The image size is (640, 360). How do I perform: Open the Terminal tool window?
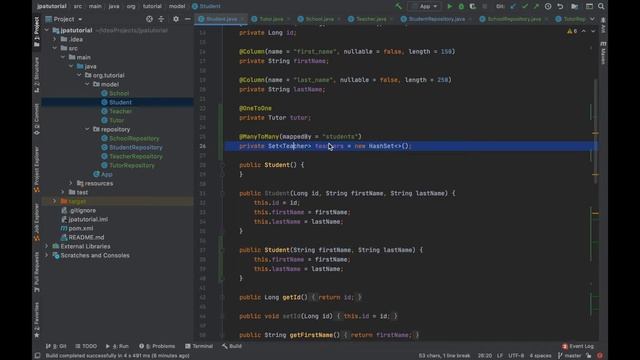click(199, 346)
